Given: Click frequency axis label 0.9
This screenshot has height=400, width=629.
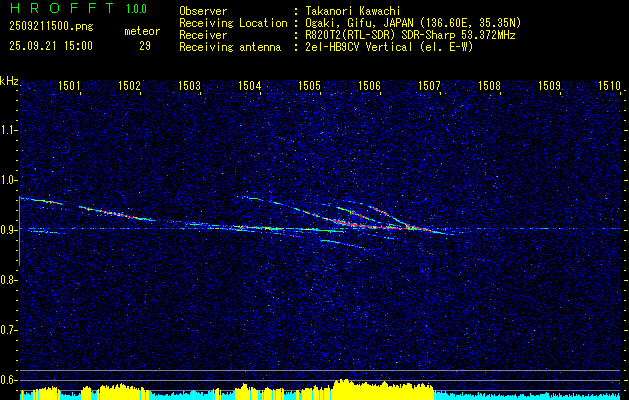Looking at the screenshot, I should pos(7,230).
